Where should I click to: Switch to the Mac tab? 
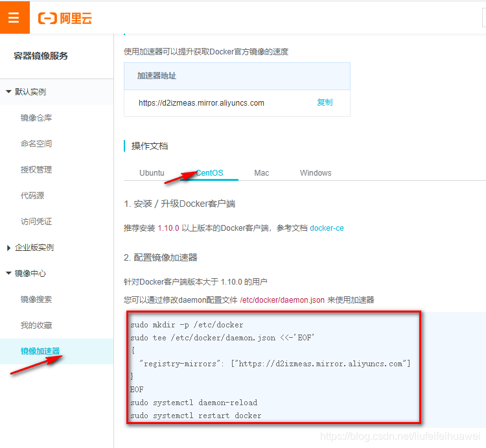[262, 172]
